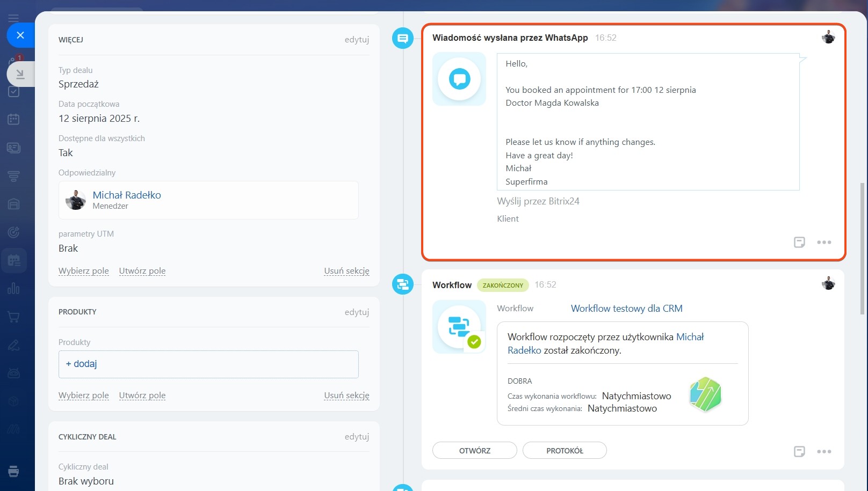Viewport: 868px width, 491px height.
Task: Click the bar chart analytics sidebar icon
Action: (x=14, y=289)
